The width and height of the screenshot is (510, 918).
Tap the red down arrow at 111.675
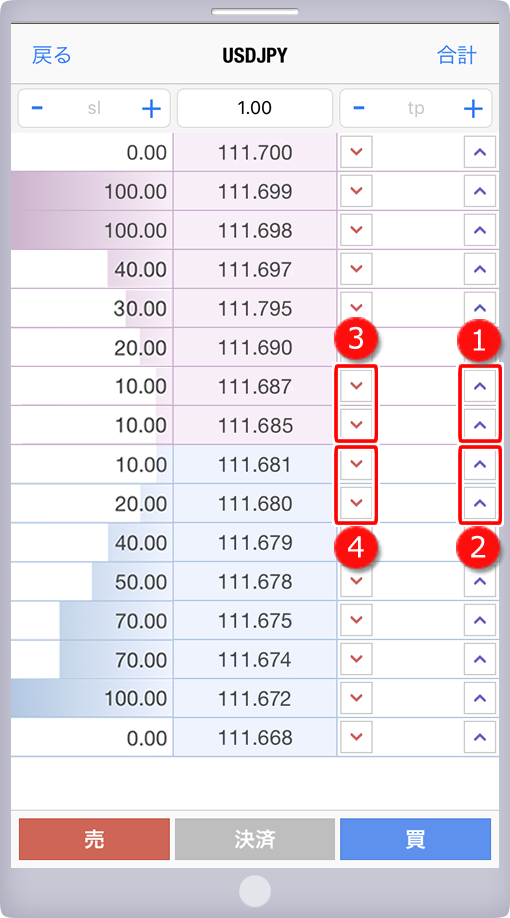point(356,620)
